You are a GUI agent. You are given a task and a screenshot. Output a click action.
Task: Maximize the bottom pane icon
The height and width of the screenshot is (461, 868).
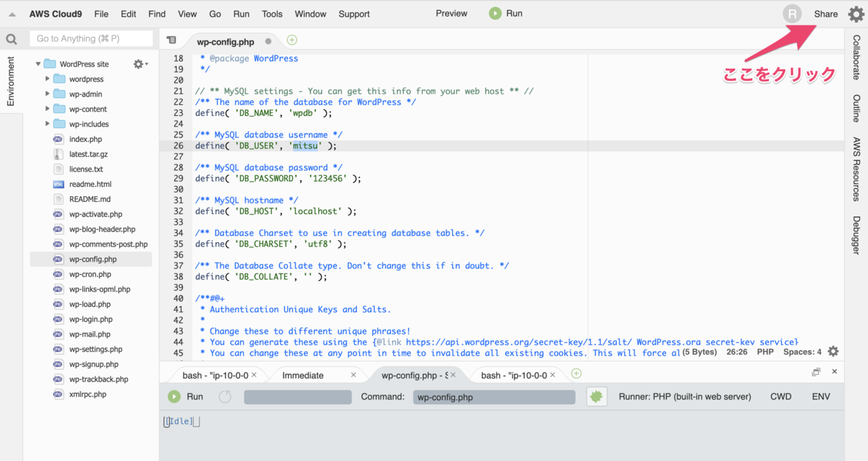tap(816, 372)
